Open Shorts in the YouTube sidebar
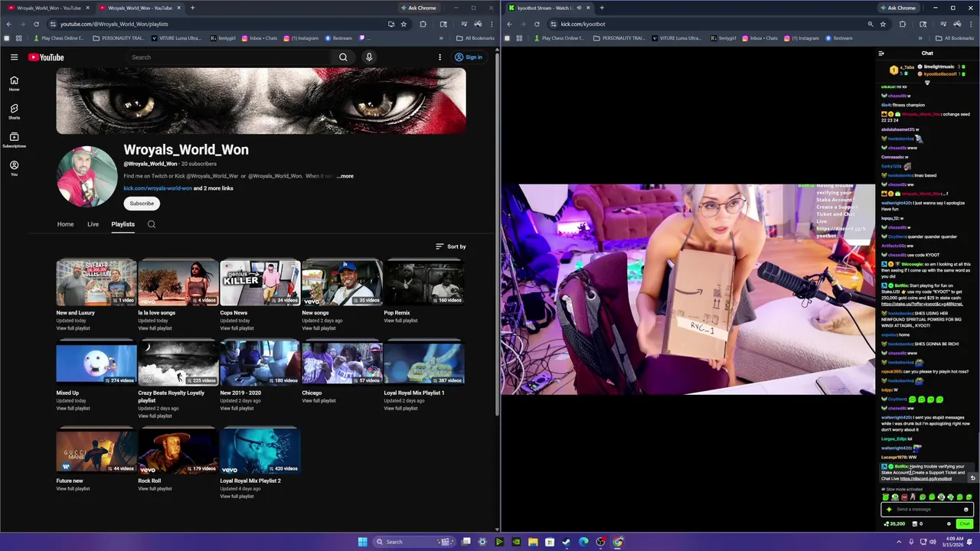Viewport: 980px width, 551px height. tap(14, 112)
